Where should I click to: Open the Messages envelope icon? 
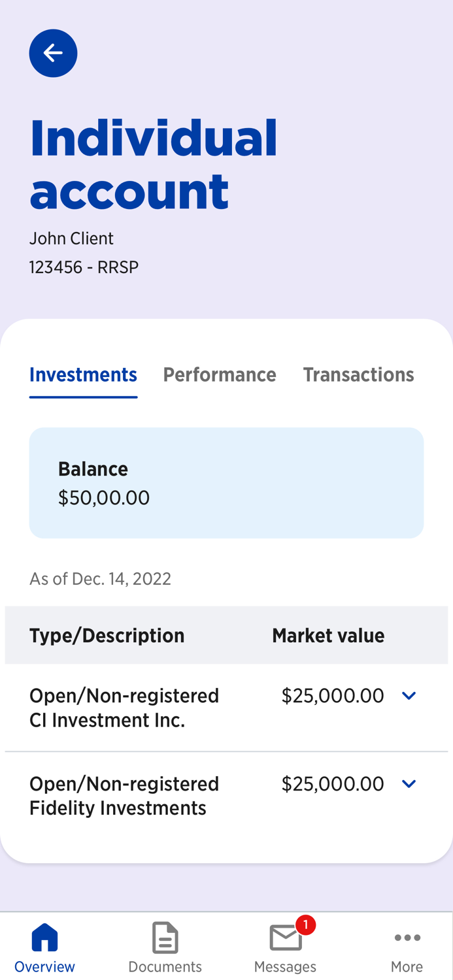coord(285,939)
